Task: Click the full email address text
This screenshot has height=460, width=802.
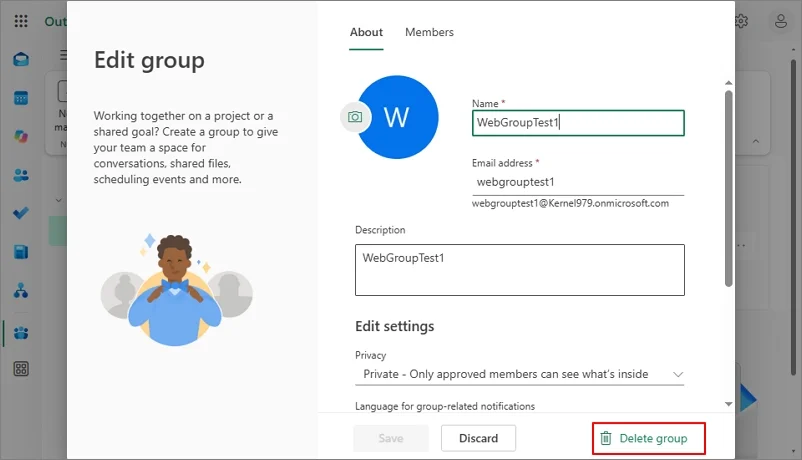Action: (x=570, y=203)
